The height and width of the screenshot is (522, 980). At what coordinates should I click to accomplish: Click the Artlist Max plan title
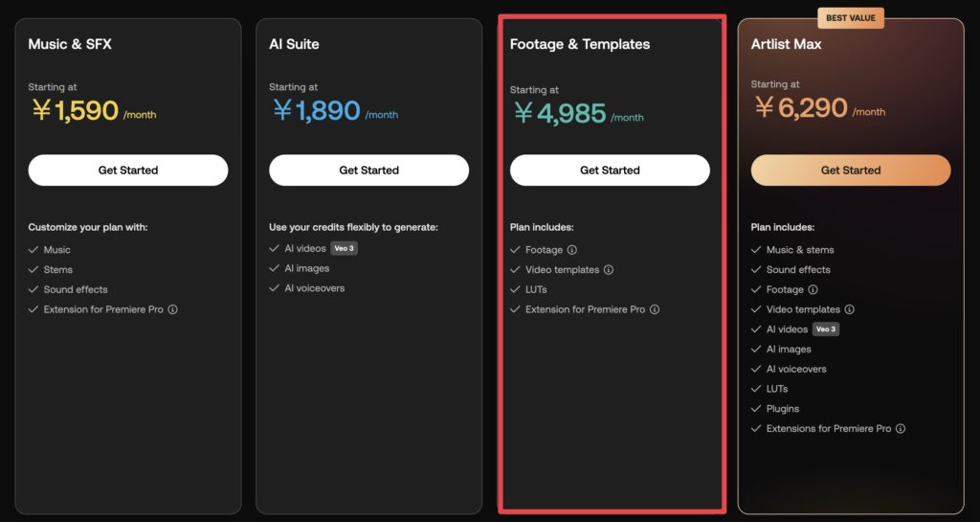tap(787, 44)
